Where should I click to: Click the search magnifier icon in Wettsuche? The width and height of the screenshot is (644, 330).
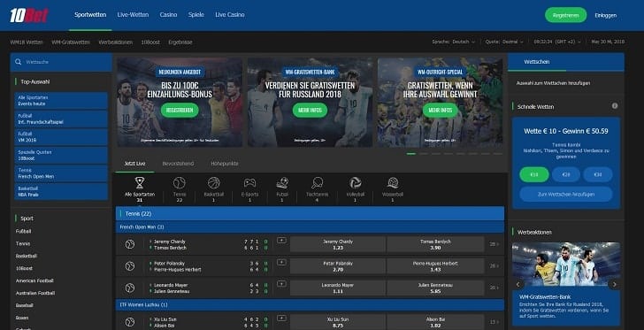tap(18, 62)
